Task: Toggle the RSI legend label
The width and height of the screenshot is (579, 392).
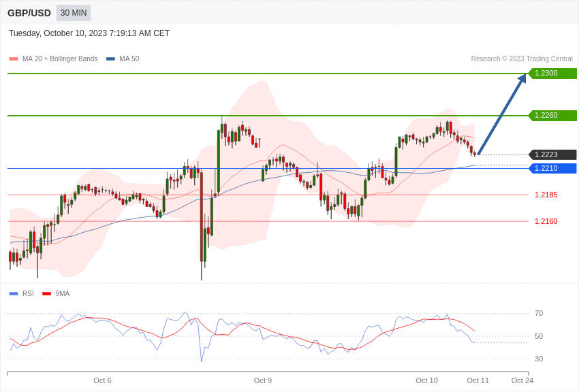Action: (28, 293)
